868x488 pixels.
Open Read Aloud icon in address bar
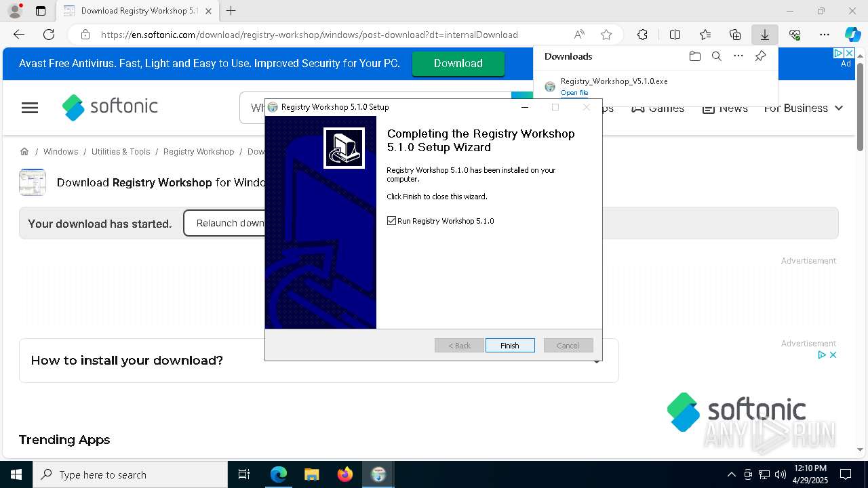[x=579, y=35]
